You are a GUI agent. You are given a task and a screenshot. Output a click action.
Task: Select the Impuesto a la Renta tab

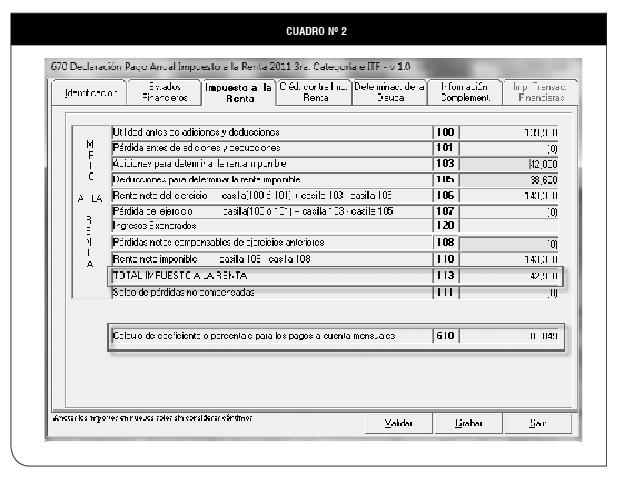coord(239,93)
